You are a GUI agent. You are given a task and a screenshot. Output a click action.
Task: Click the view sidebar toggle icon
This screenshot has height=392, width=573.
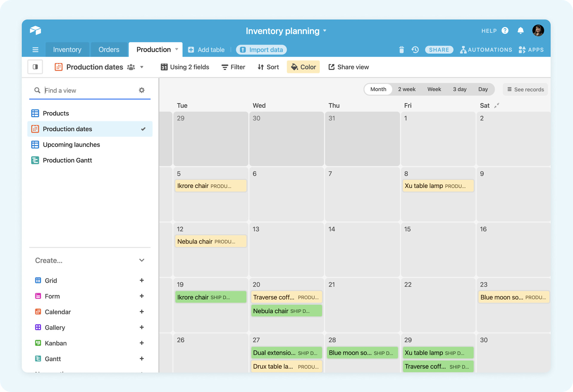(35, 67)
